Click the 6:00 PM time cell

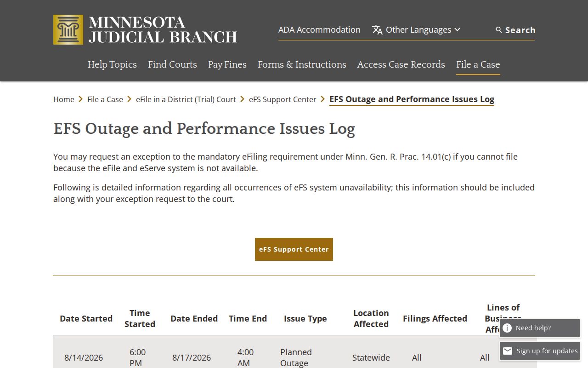(137, 357)
